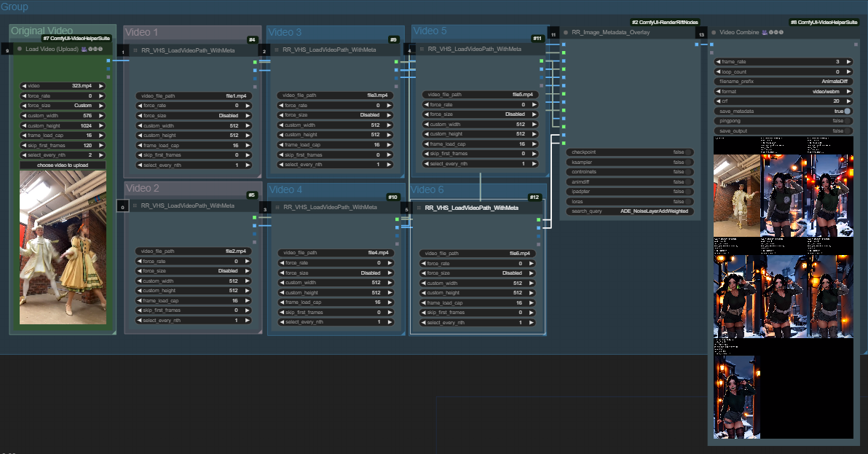868x454 pixels.
Task: Click the #4 badge on Video 1 node
Action: (x=252, y=39)
